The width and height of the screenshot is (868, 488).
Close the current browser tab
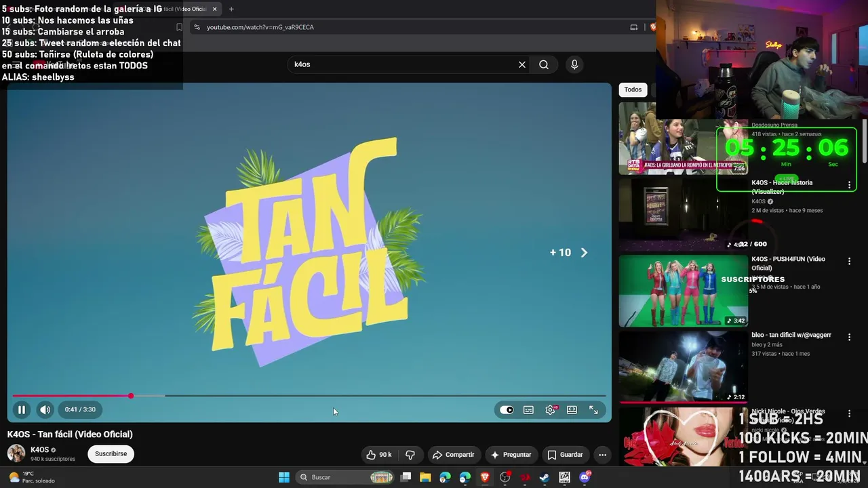click(x=215, y=9)
